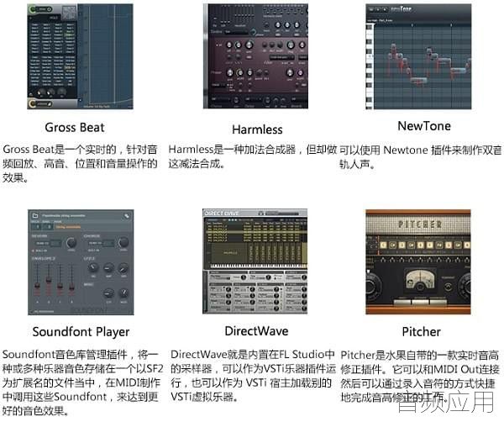
Task: Click the description starting 'Gross Beat是一个实时的'
Action: point(80,164)
